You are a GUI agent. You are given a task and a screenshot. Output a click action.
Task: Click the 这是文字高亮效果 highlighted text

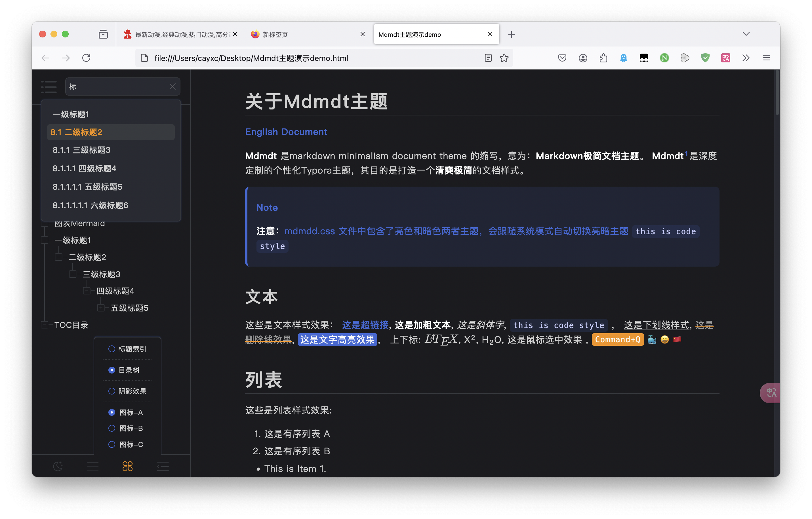click(x=337, y=339)
